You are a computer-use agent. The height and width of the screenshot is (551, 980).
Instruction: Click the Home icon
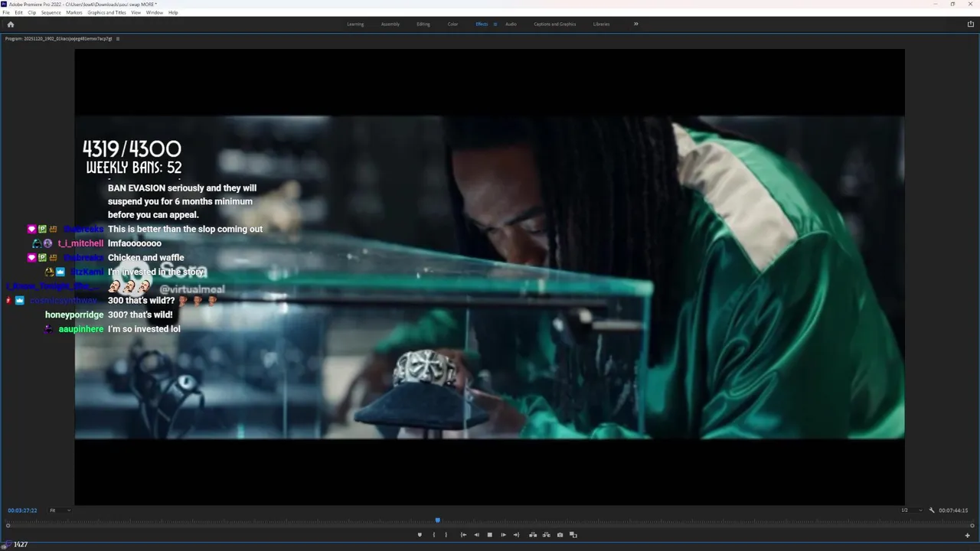[10, 24]
